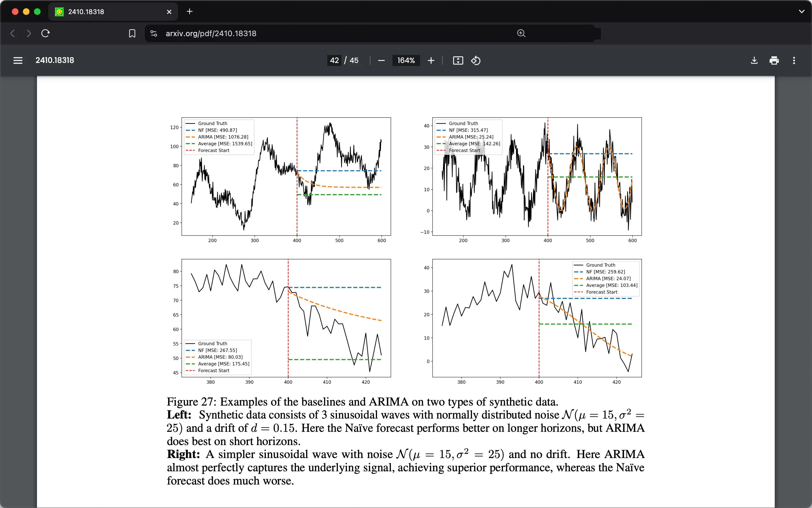Click the ARIMA [MSE: 1076.28] legend entry

217,137
